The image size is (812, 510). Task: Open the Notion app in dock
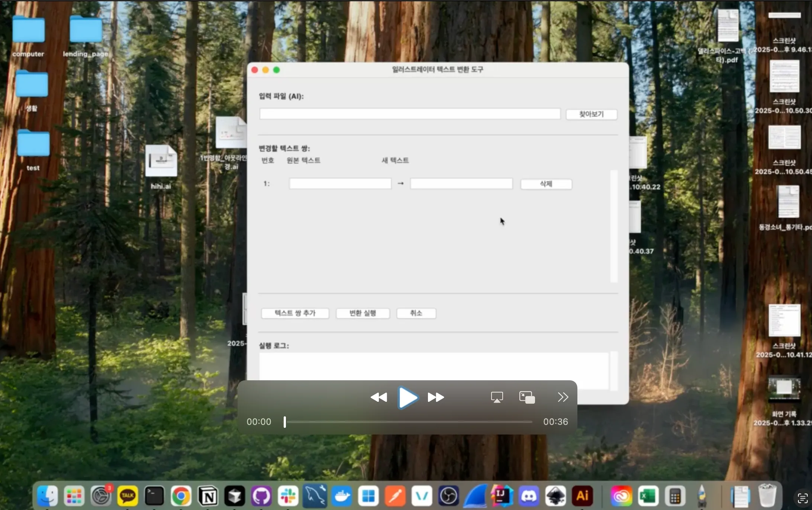pos(208,496)
